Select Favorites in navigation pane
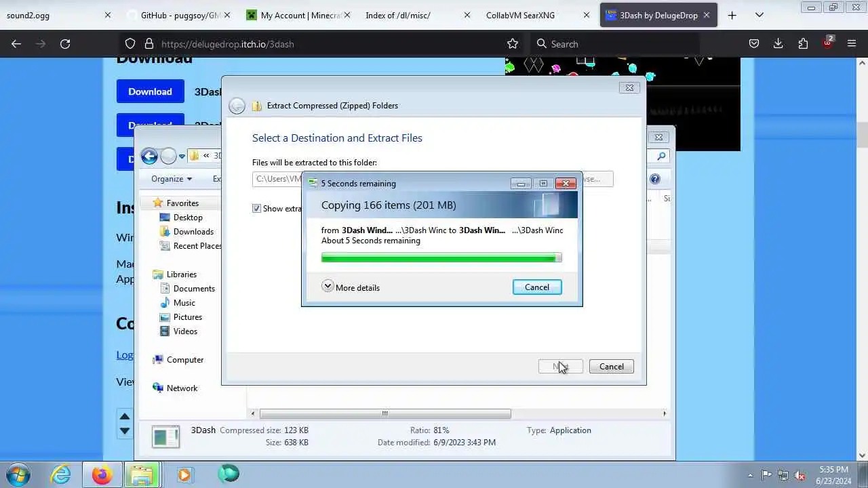 coord(176,203)
